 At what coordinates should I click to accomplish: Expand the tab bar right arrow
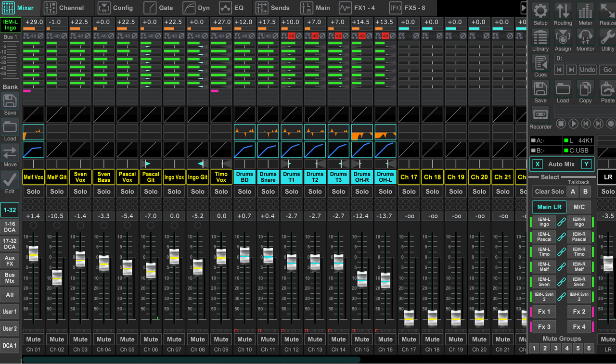(524, 8)
